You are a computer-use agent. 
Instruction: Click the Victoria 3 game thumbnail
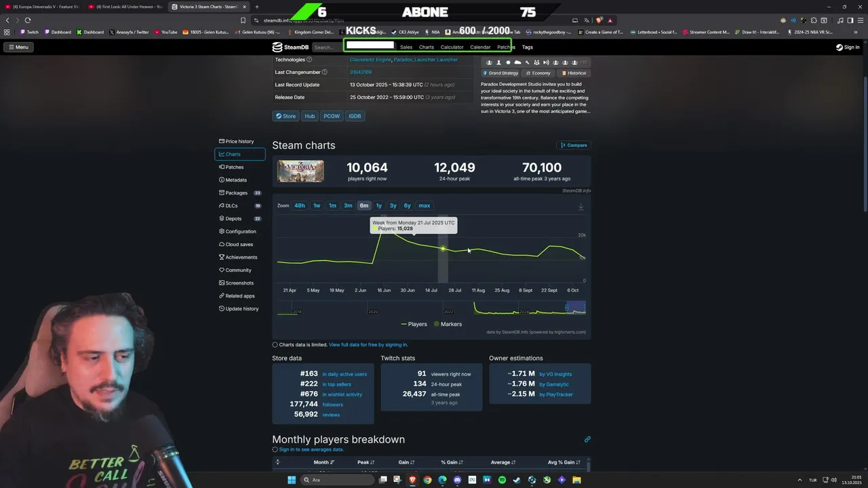click(300, 171)
